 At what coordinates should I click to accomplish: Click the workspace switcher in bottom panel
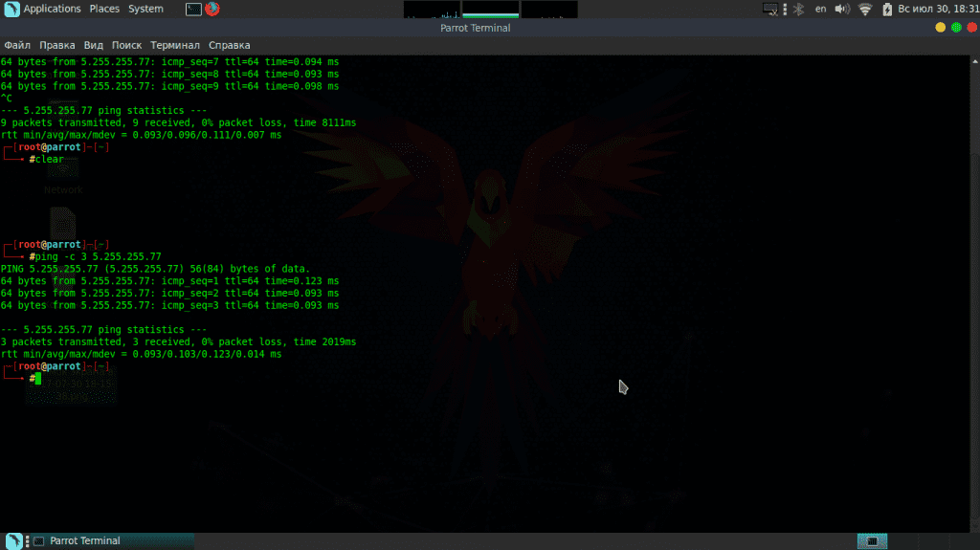pyautogui.click(x=871, y=540)
